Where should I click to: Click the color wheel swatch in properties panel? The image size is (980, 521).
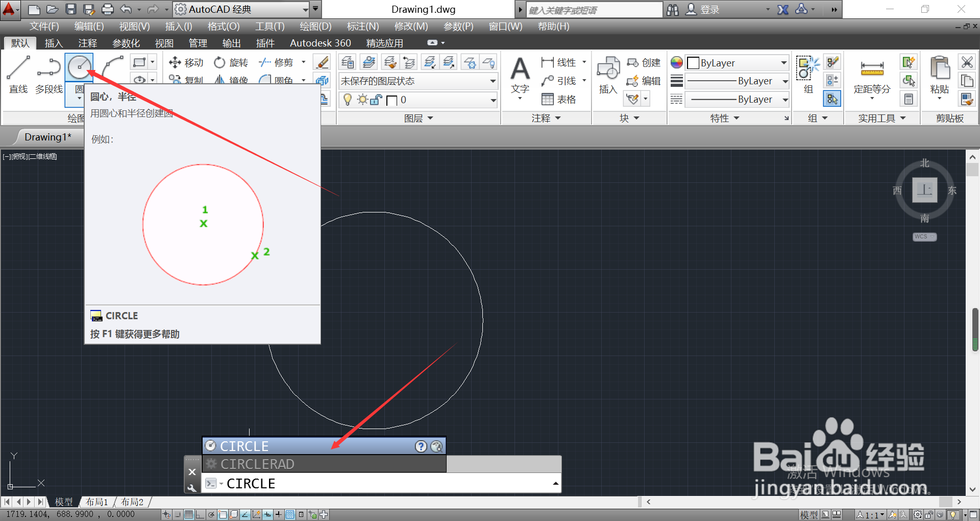click(x=677, y=62)
